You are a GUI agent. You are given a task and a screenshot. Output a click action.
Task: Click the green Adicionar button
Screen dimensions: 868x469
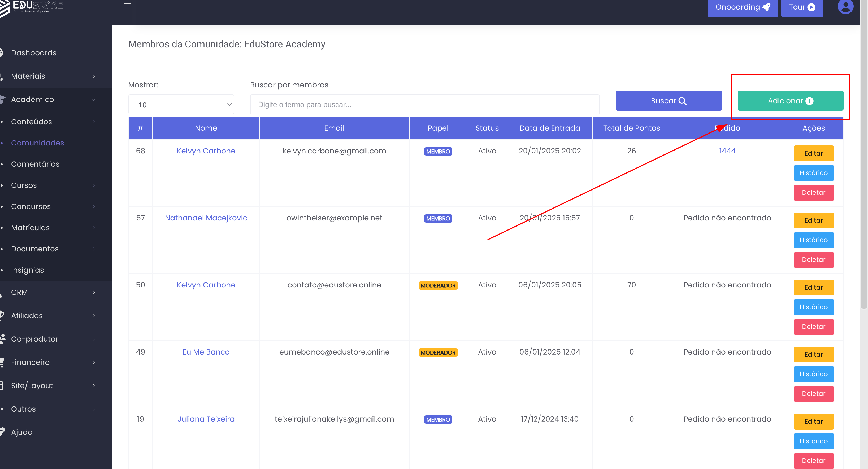pos(790,101)
